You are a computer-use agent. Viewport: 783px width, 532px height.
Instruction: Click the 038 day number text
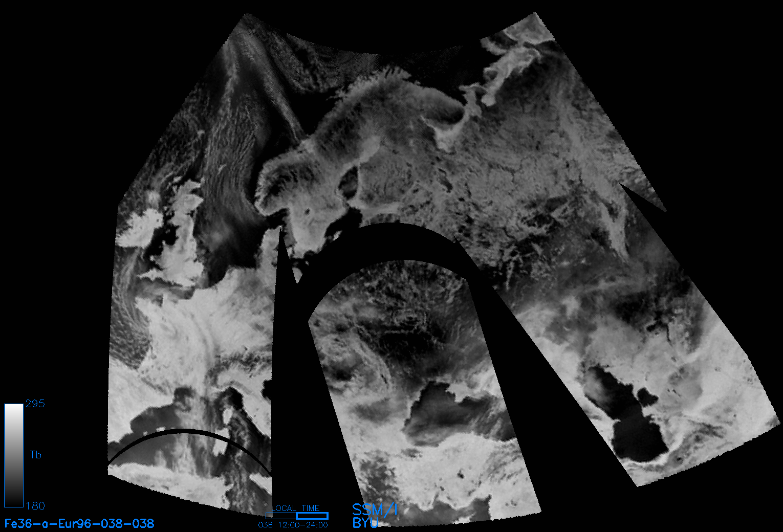point(266,525)
